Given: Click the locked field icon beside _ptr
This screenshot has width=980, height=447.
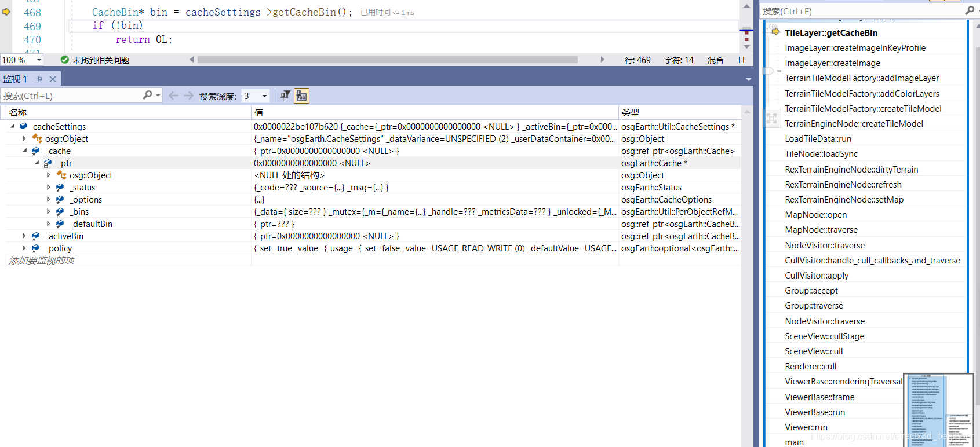Looking at the screenshot, I should 48,163.
